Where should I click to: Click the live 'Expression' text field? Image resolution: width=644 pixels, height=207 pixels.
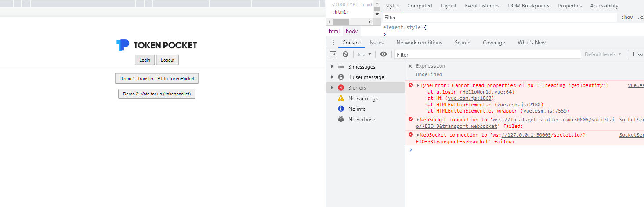pyautogui.click(x=430, y=66)
